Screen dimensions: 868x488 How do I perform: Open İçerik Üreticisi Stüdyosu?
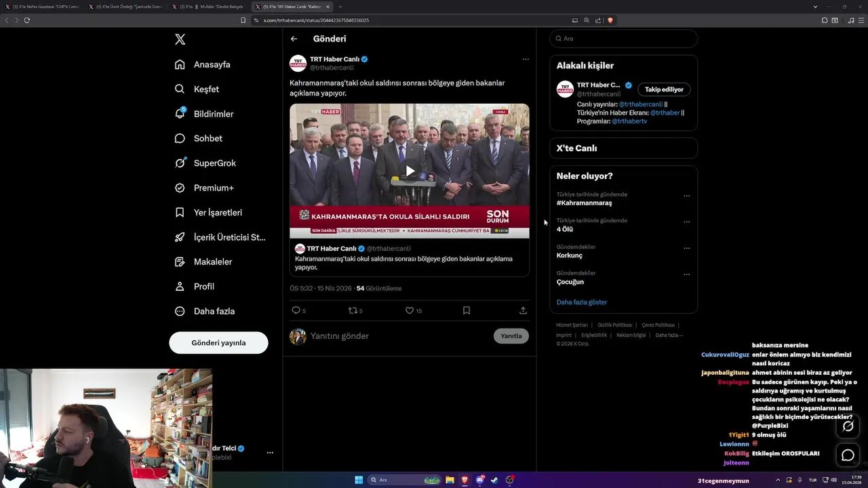click(x=220, y=237)
